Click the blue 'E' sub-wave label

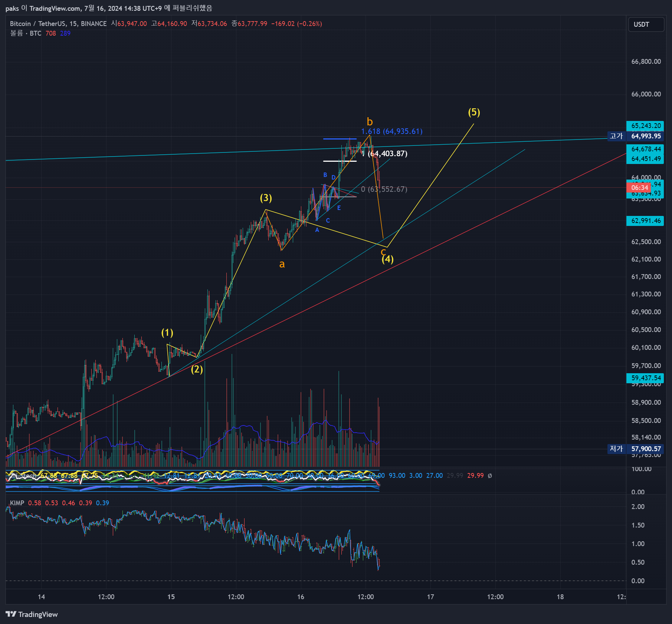[339, 208]
